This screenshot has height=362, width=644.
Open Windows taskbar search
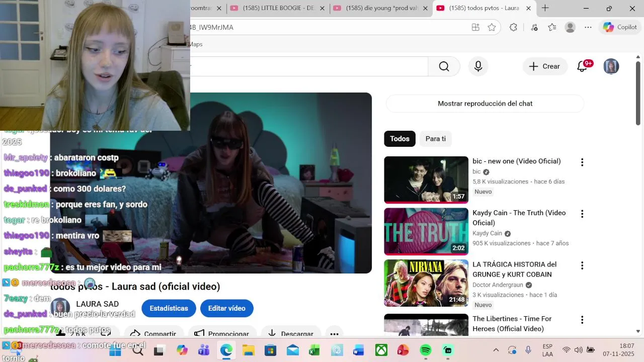[137, 350]
